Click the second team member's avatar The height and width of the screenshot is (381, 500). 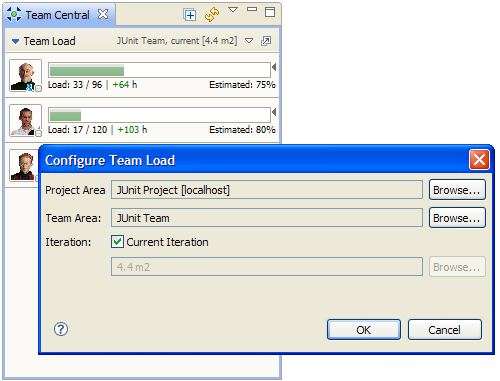(25, 120)
